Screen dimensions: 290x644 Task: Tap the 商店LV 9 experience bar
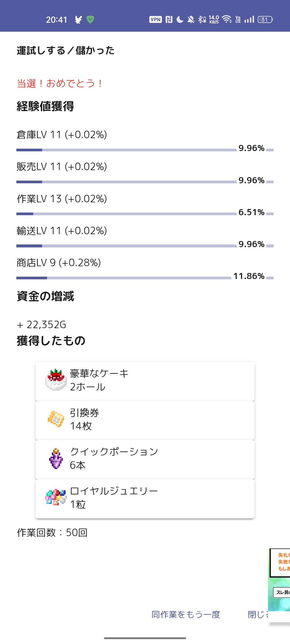tap(124, 278)
